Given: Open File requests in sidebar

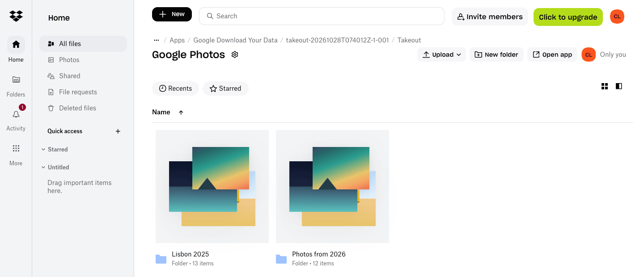Looking at the screenshot, I should pyautogui.click(x=83, y=92).
